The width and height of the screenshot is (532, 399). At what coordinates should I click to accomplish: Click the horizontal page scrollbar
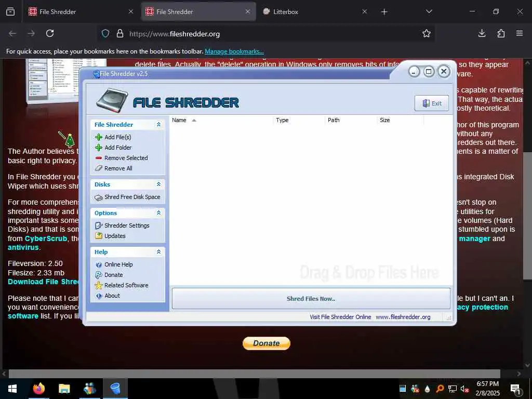tap(255, 374)
